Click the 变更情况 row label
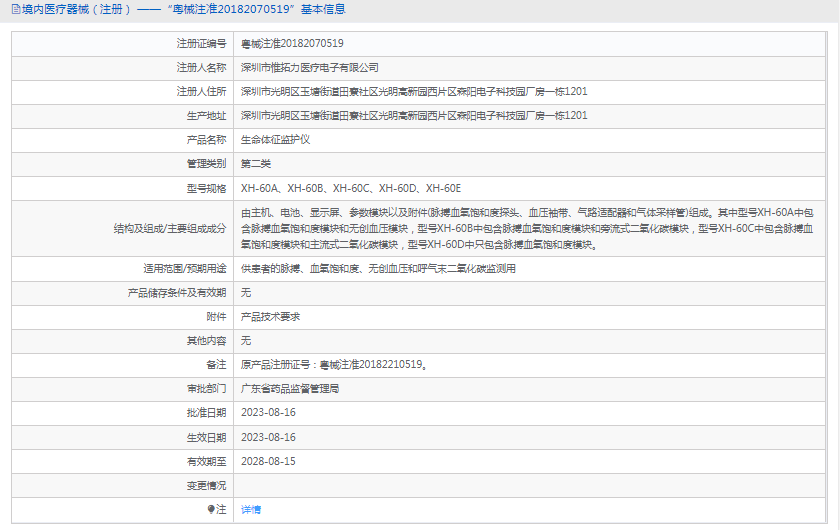Image resolution: width=840 pixels, height=530 pixels. [206, 486]
